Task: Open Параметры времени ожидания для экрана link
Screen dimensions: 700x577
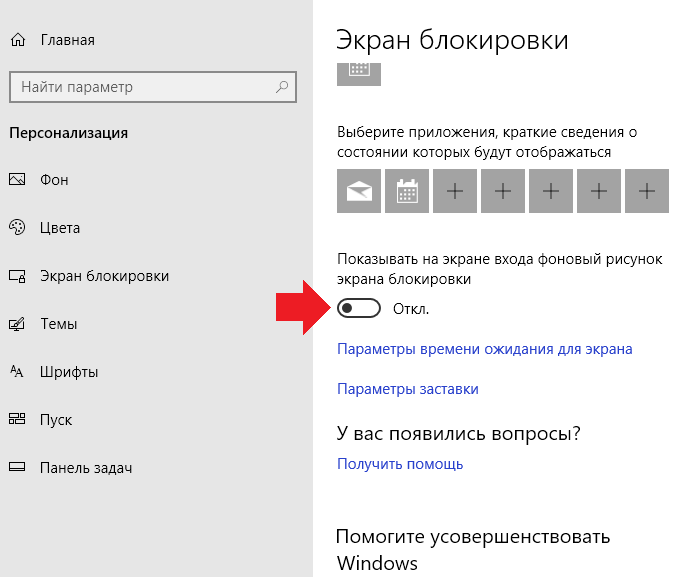Action: (x=485, y=349)
